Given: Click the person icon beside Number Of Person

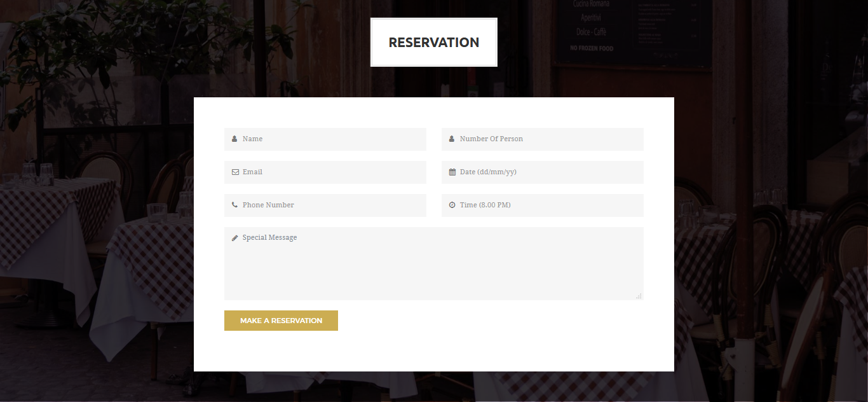Looking at the screenshot, I should click(x=452, y=139).
